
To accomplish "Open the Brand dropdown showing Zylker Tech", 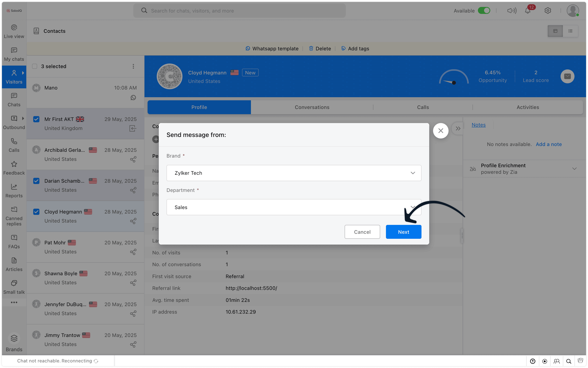I will [294, 173].
